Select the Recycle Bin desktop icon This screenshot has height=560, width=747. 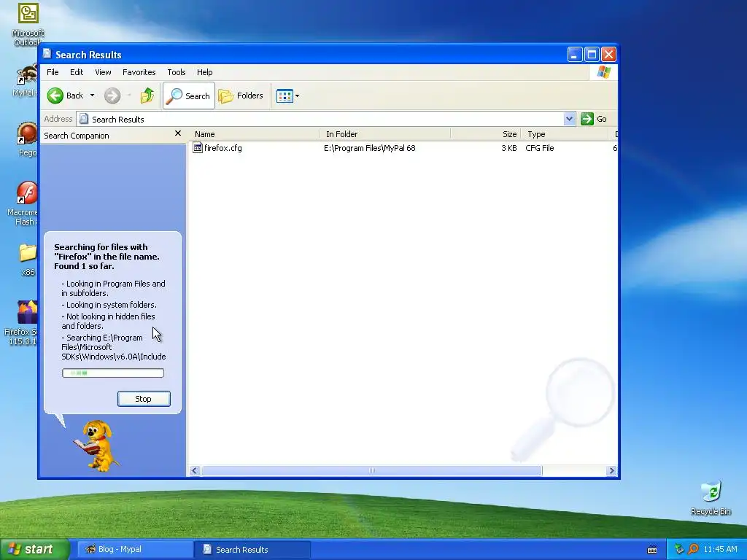point(711,498)
